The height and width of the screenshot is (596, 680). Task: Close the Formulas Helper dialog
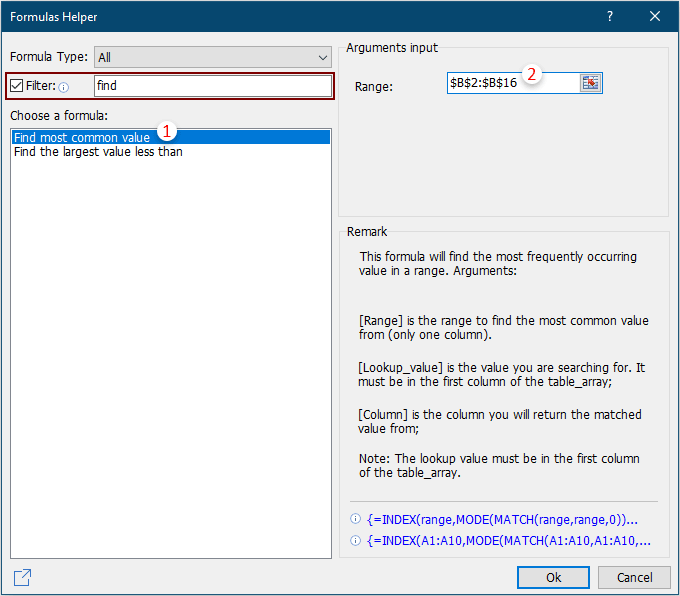click(655, 17)
